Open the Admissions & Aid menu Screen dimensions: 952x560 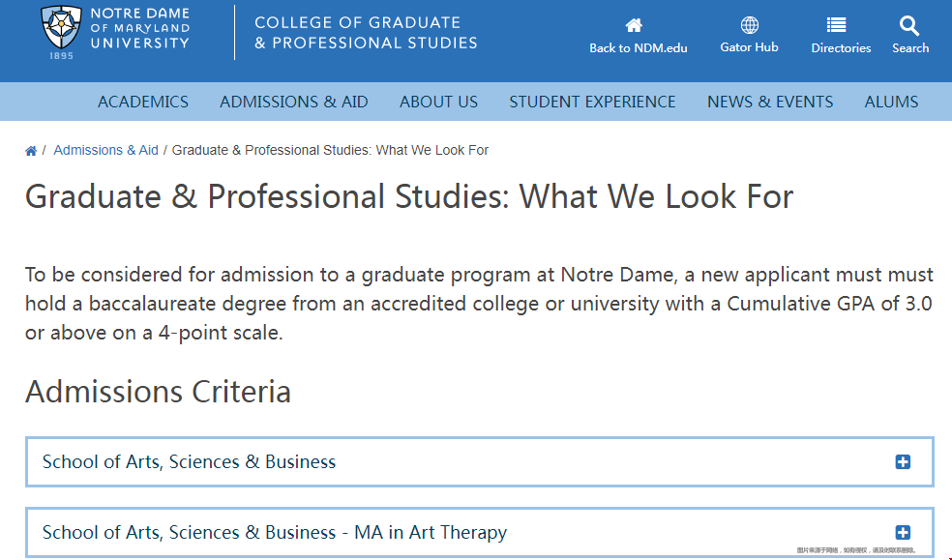click(x=294, y=102)
